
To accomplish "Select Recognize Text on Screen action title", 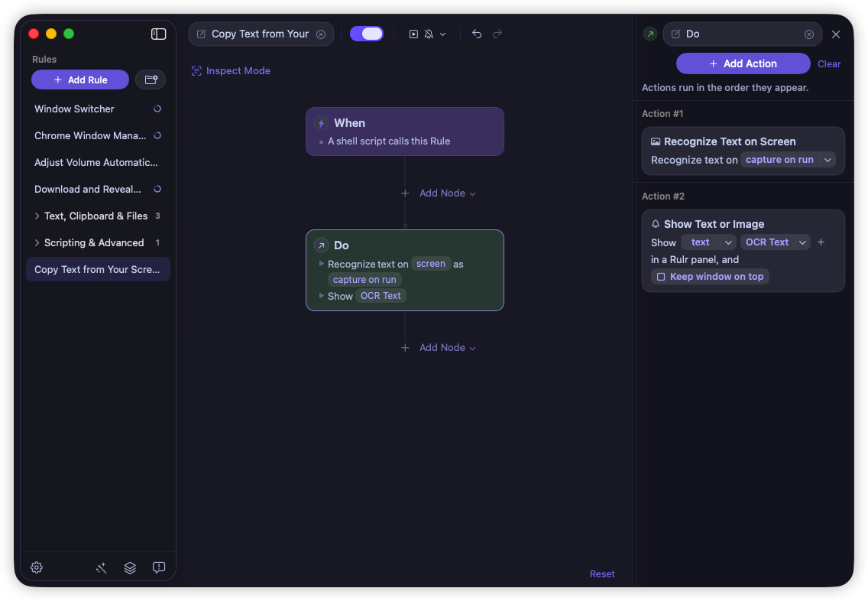I will (730, 141).
